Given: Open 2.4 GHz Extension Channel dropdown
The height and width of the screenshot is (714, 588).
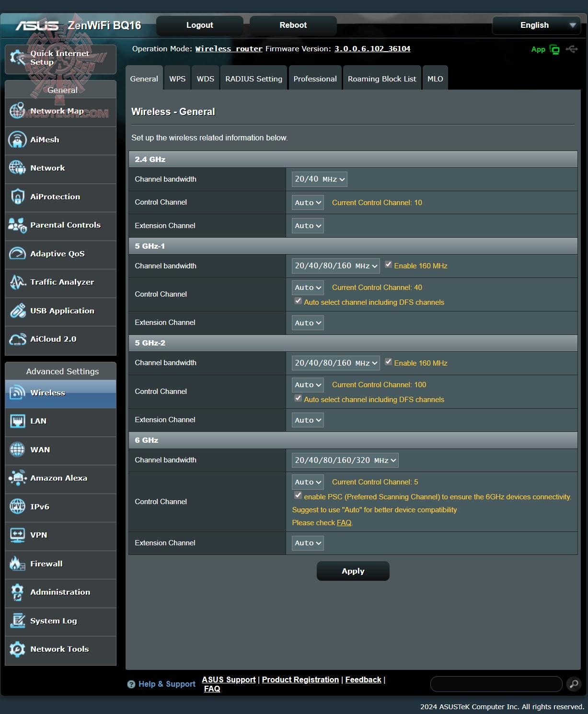Looking at the screenshot, I should [308, 226].
